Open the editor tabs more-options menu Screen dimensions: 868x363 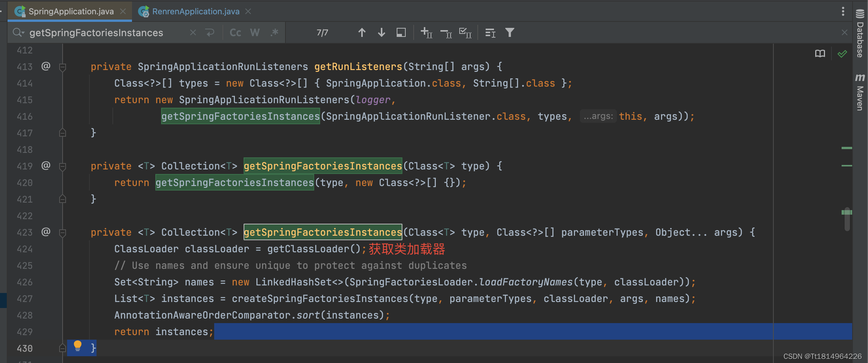coord(843,11)
